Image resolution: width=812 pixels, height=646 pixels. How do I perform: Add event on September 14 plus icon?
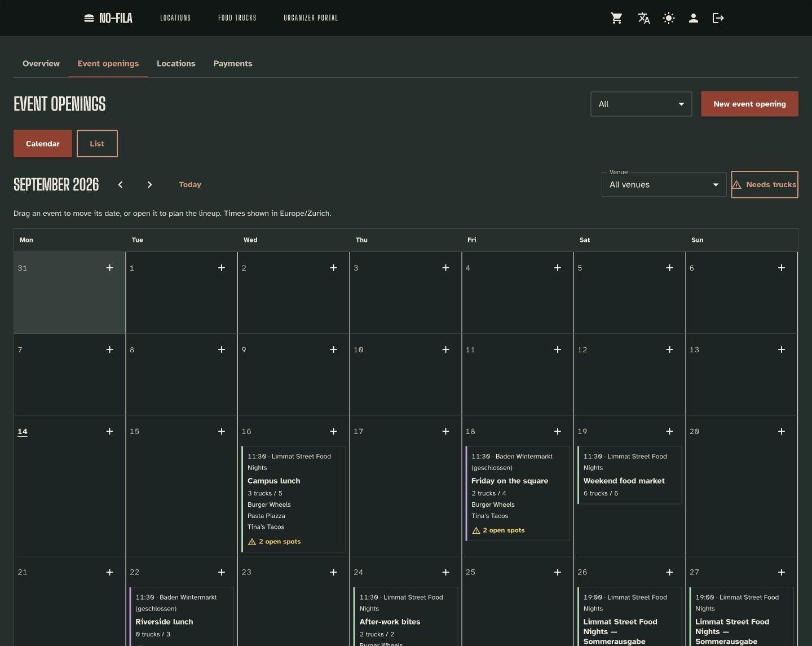pos(109,431)
